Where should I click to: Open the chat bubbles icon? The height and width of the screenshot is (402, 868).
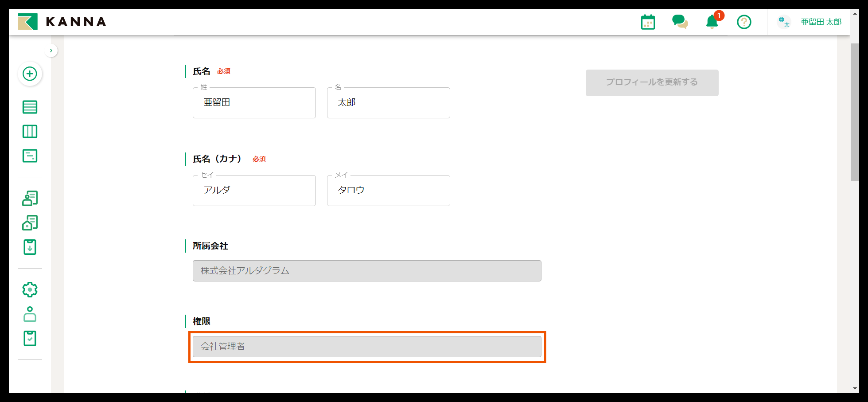coord(680,21)
